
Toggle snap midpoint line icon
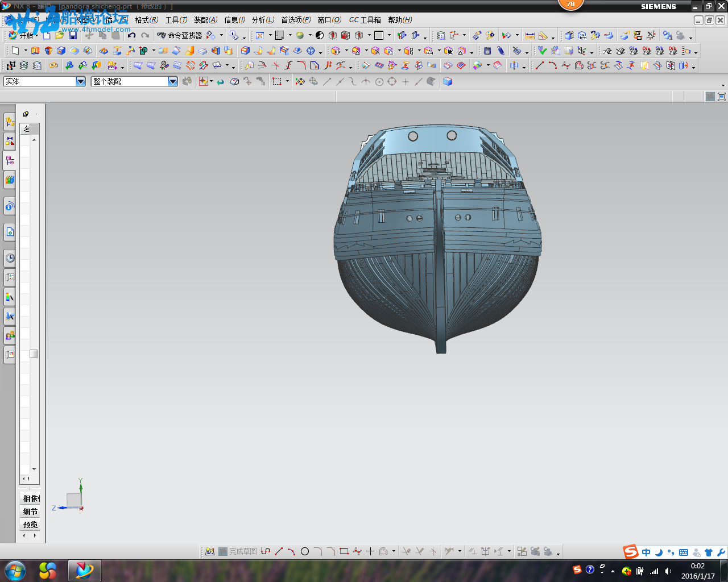point(340,81)
